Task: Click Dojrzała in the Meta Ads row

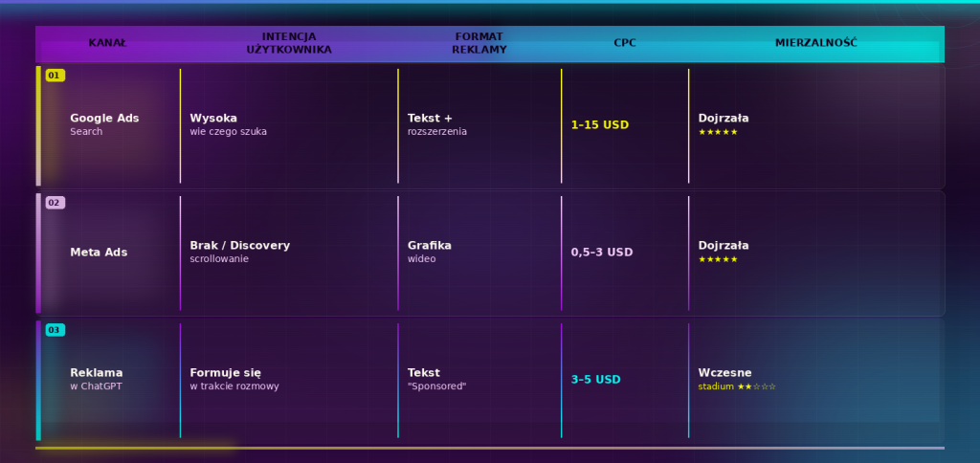Action: click(724, 246)
